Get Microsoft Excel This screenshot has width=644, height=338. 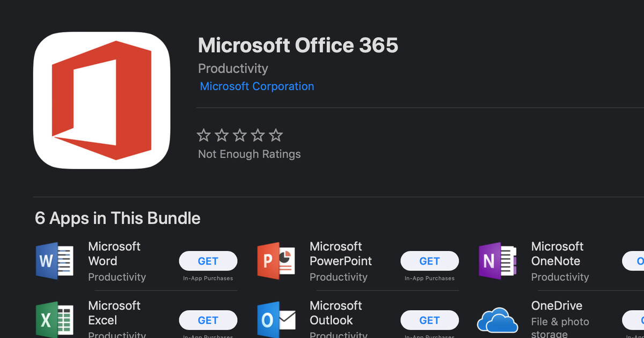(208, 320)
